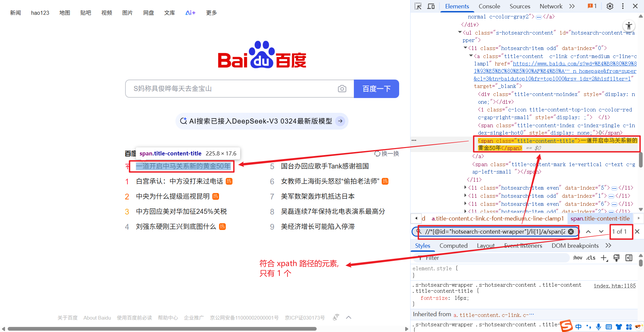
Task: Select the highlighted span title-content-title node
Action: click(557, 144)
